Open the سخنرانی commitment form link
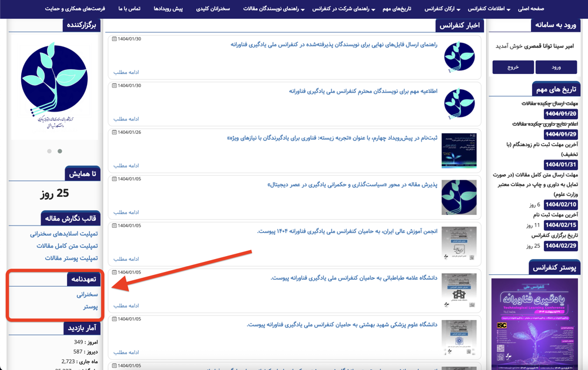The width and height of the screenshot is (588, 370). click(88, 295)
